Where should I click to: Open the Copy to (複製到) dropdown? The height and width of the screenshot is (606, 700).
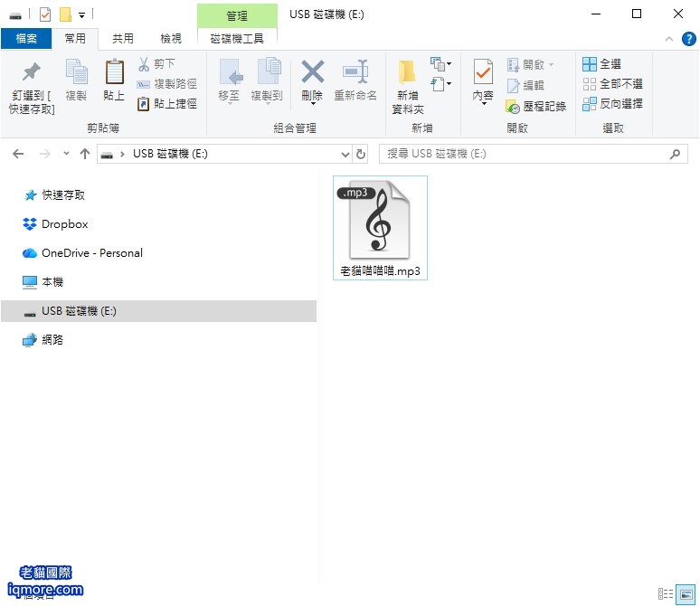point(267,104)
